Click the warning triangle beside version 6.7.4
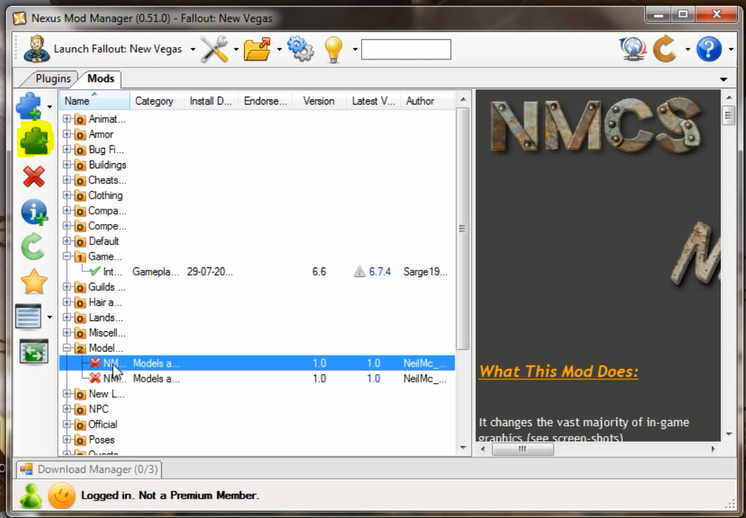746x518 pixels. click(360, 272)
